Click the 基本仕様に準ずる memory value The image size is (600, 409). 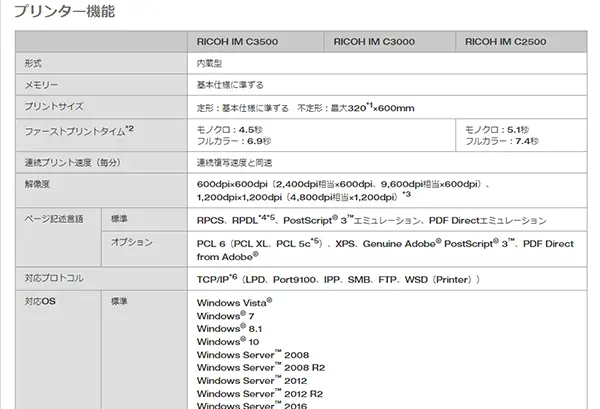click(x=230, y=85)
